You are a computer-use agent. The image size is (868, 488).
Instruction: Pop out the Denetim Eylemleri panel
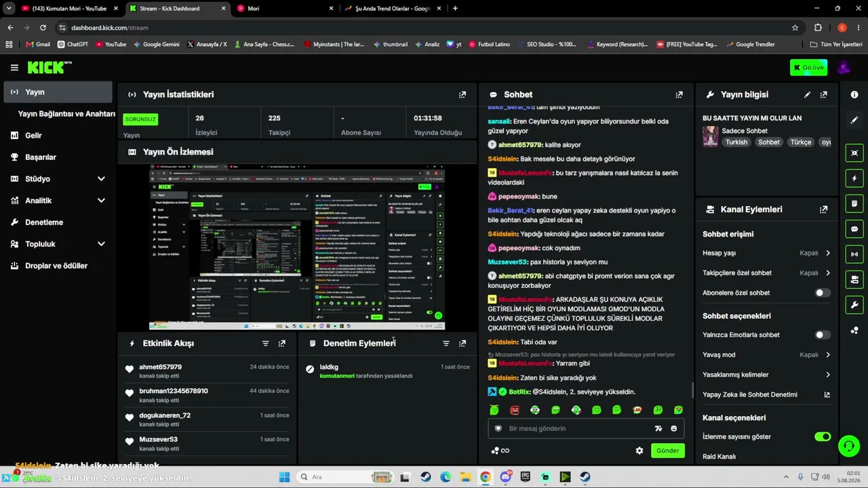click(462, 344)
